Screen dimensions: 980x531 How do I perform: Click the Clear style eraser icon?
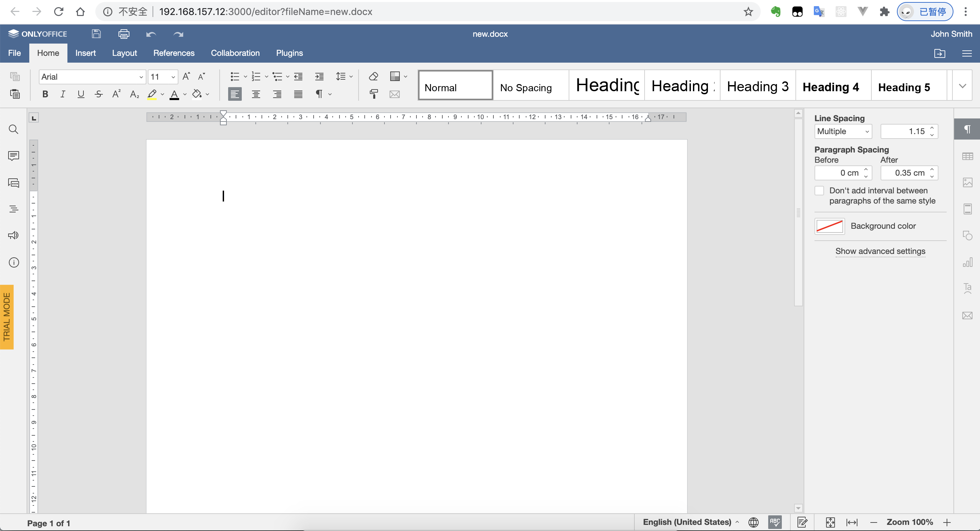373,77
